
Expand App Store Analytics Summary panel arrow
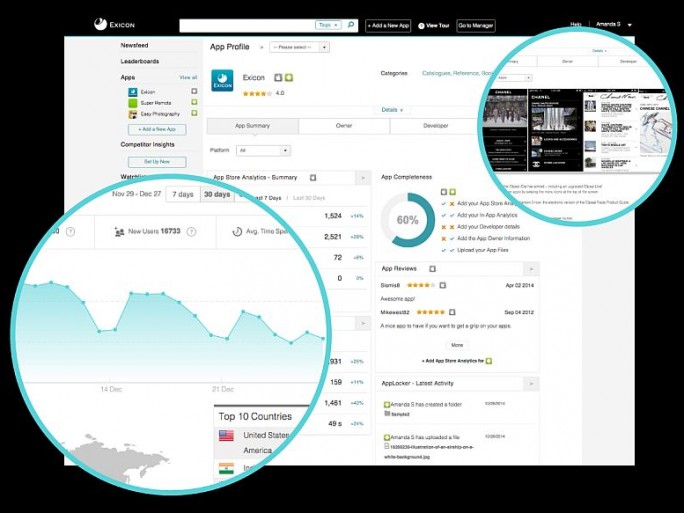(x=363, y=178)
